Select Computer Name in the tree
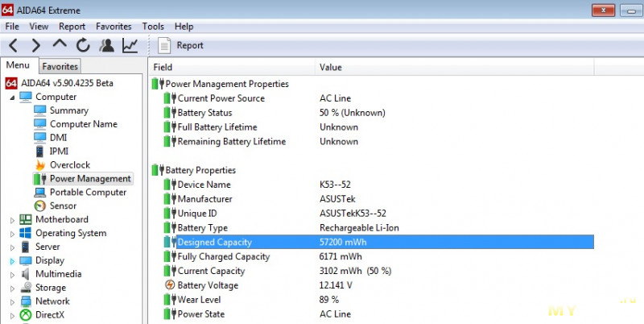 coord(84,124)
